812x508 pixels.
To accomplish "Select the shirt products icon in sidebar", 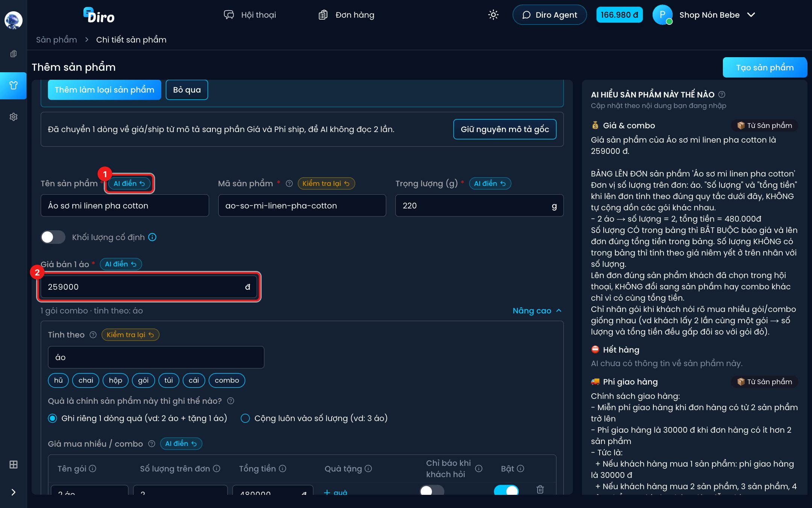I will 14,85.
